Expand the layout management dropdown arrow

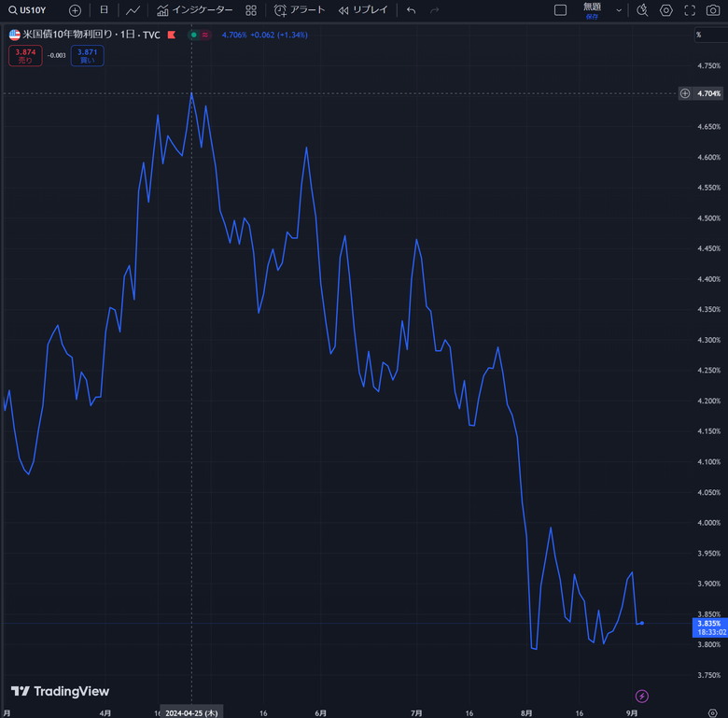pos(619,10)
